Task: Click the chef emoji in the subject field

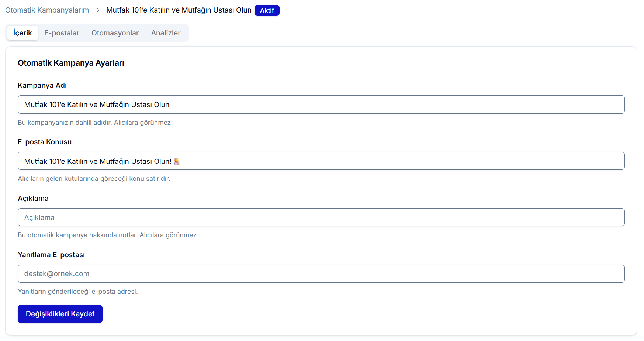Action: click(x=177, y=161)
